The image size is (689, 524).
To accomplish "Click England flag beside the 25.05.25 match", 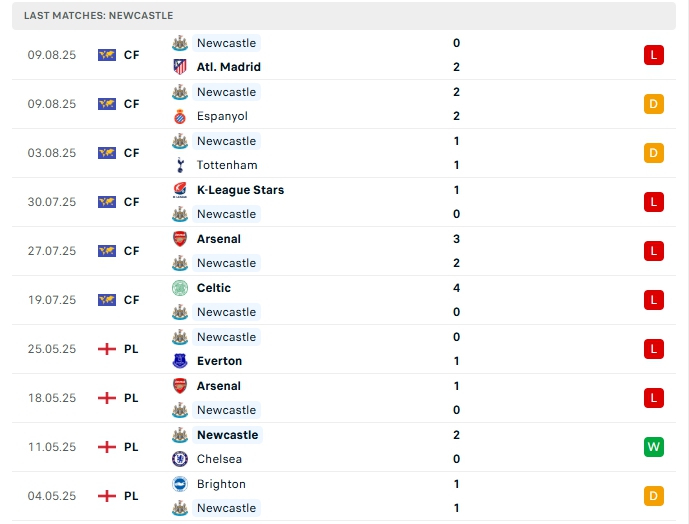I will coord(107,349).
